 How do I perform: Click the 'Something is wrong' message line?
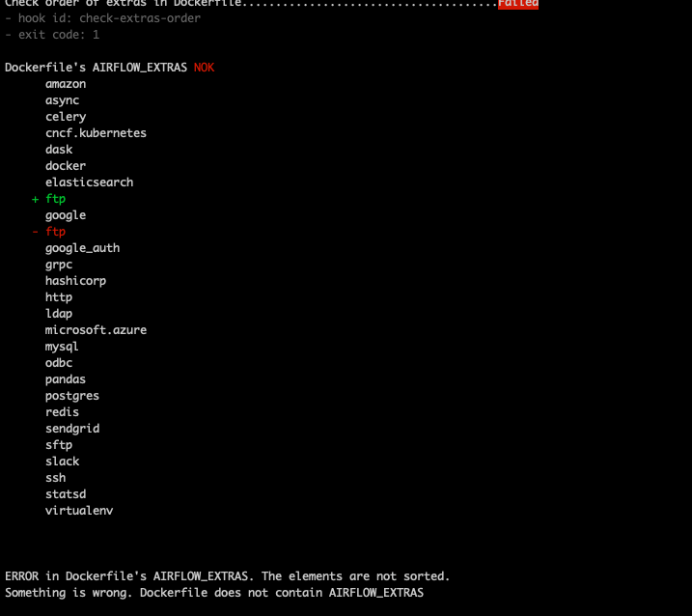214,593
